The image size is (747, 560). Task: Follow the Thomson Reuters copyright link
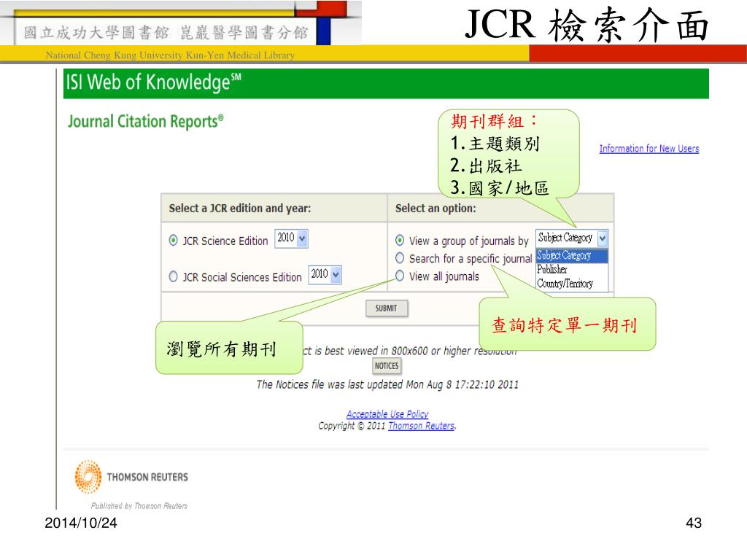(x=422, y=426)
